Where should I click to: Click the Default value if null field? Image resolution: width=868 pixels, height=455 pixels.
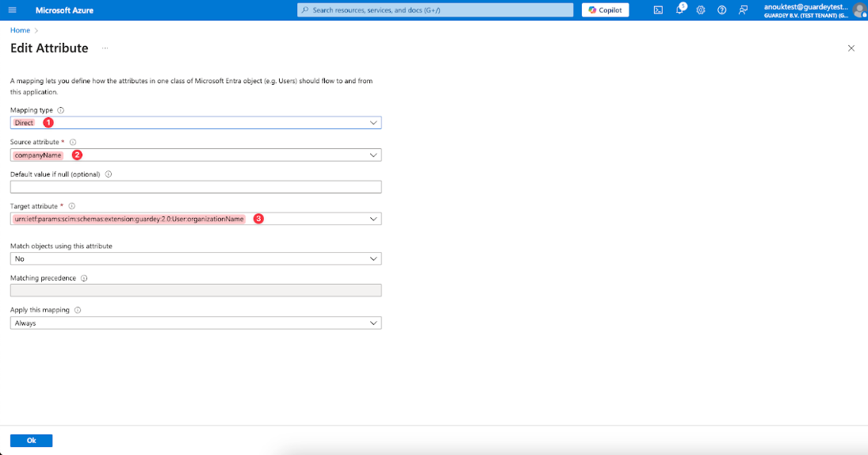point(195,187)
